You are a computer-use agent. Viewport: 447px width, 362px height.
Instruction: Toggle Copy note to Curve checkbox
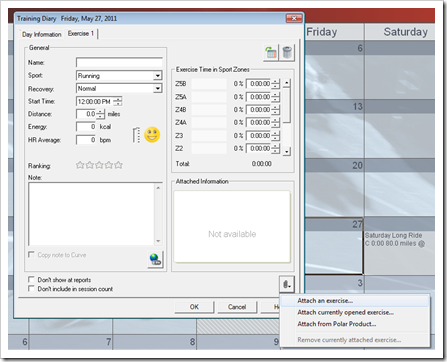coord(31,255)
